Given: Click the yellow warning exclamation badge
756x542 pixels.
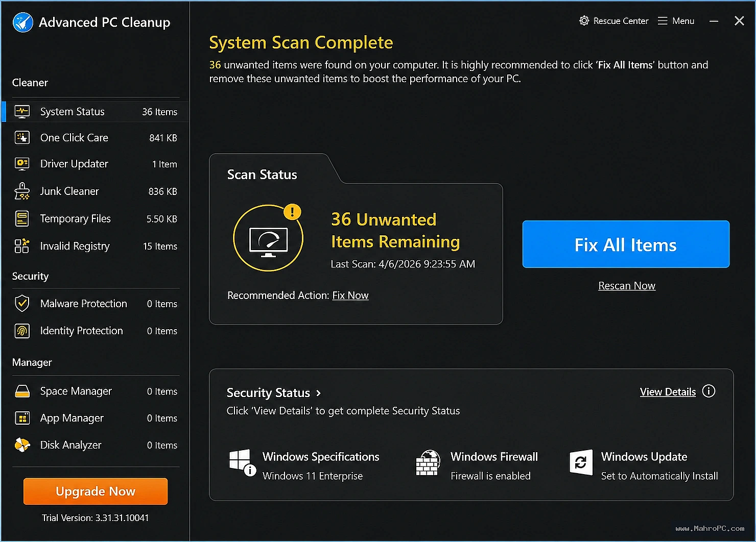Looking at the screenshot, I should (292, 211).
